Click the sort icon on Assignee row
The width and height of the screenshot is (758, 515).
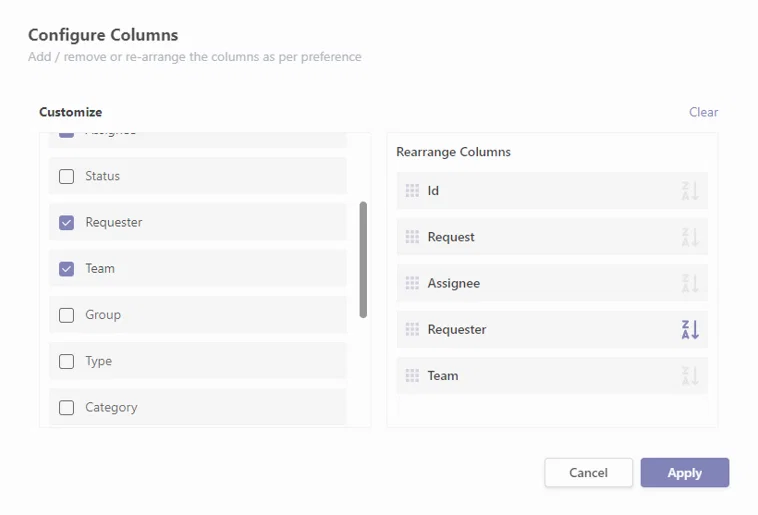tap(690, 283)
